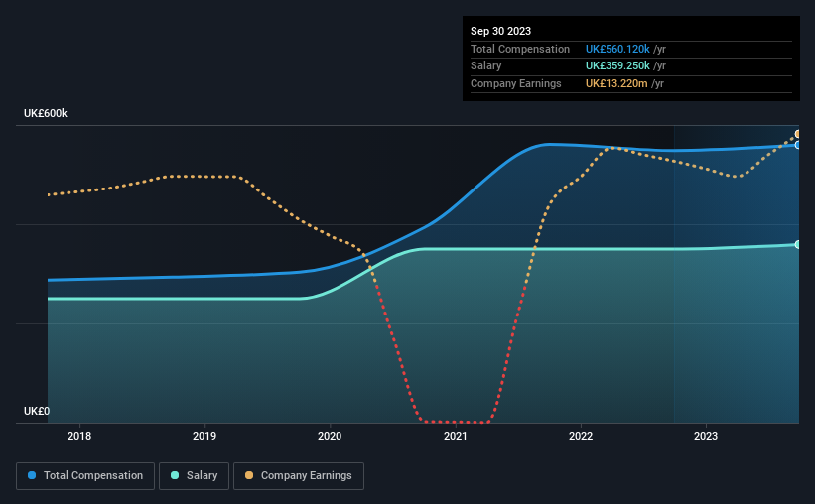Click the UK£560.120k total compensation value
Screen dimensions: 815x504
coord(617,49)
